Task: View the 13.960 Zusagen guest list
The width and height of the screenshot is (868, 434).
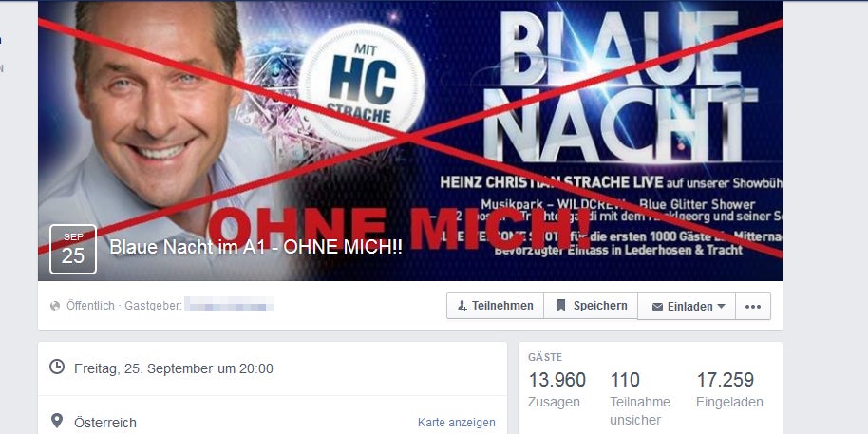Action: tap(557, 389)
